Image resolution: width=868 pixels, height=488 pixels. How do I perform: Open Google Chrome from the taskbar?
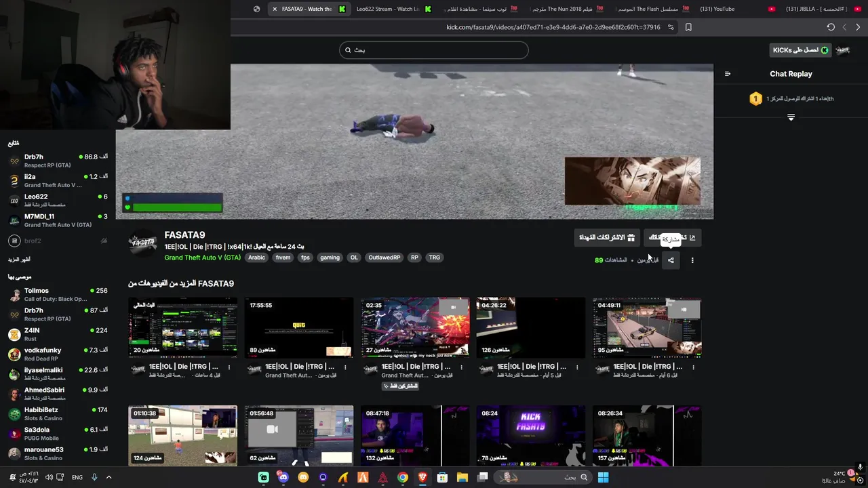[403, 477]
